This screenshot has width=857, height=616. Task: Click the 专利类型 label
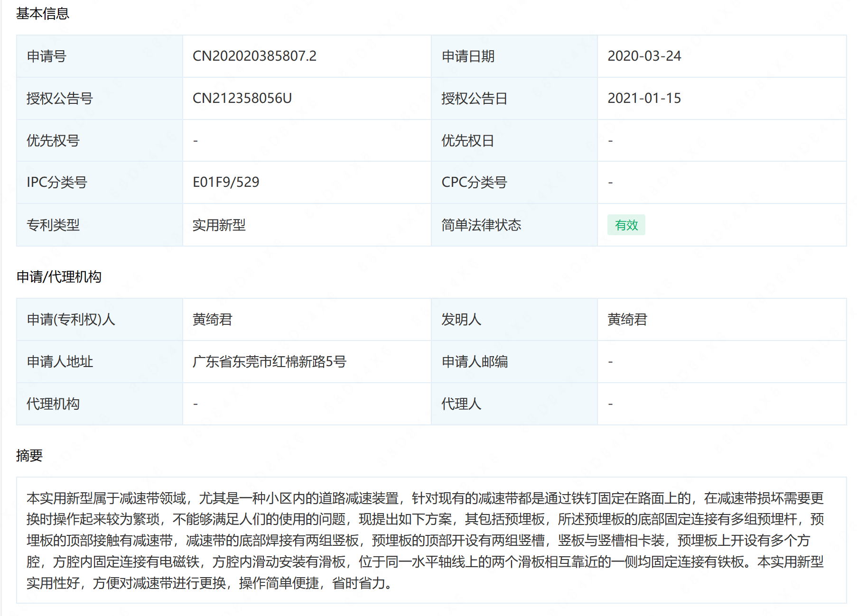click(x=53, y=225)
